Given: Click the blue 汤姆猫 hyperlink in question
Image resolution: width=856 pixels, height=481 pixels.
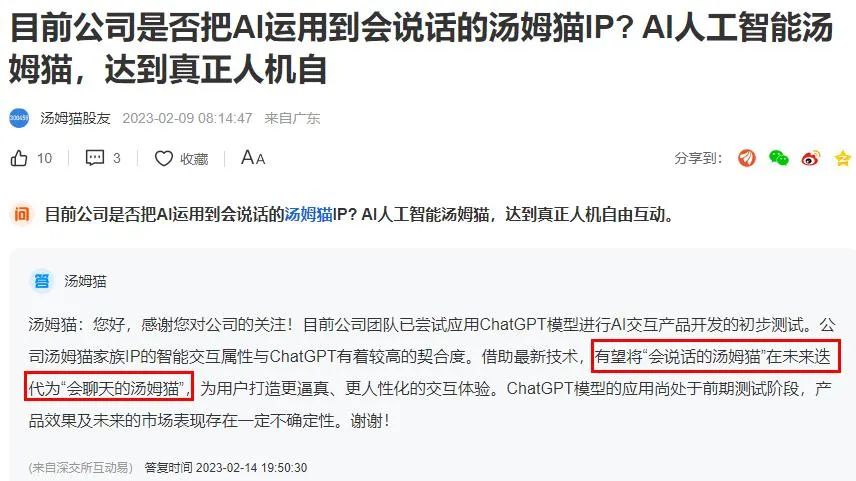Looking at the screenshot, I should point(308,215).
